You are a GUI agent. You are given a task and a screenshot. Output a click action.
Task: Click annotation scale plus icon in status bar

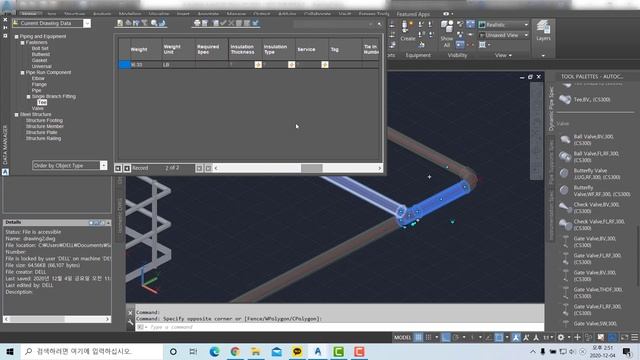point(577,337)
